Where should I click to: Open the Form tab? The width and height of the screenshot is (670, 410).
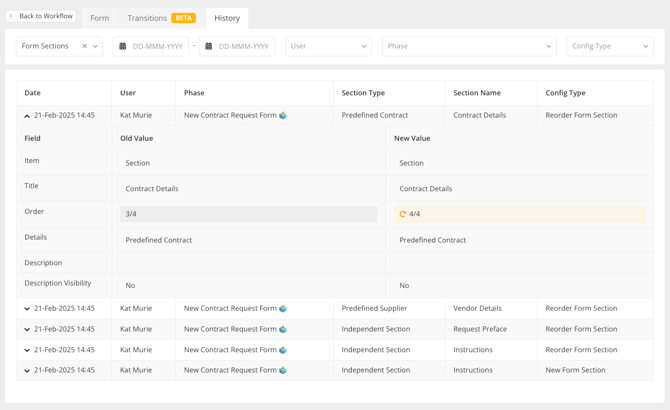(x=100, y=18)
